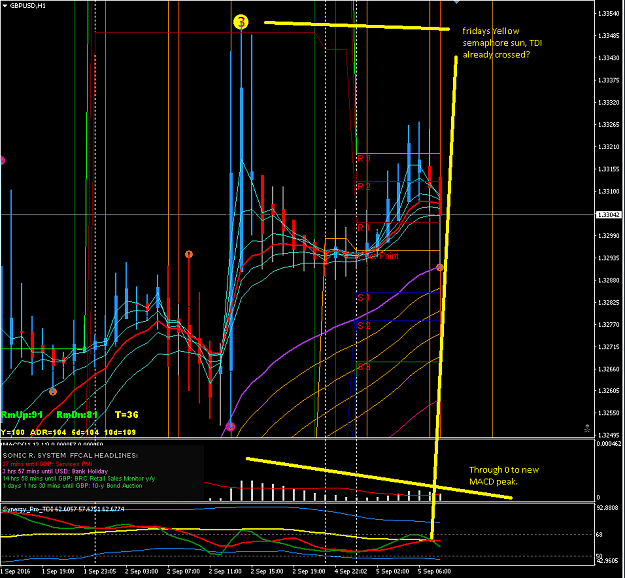This screenshot has width=625, height=578.
Task: Click the 2 Sep 15:00 time axis label
Action: pos(267,572)
